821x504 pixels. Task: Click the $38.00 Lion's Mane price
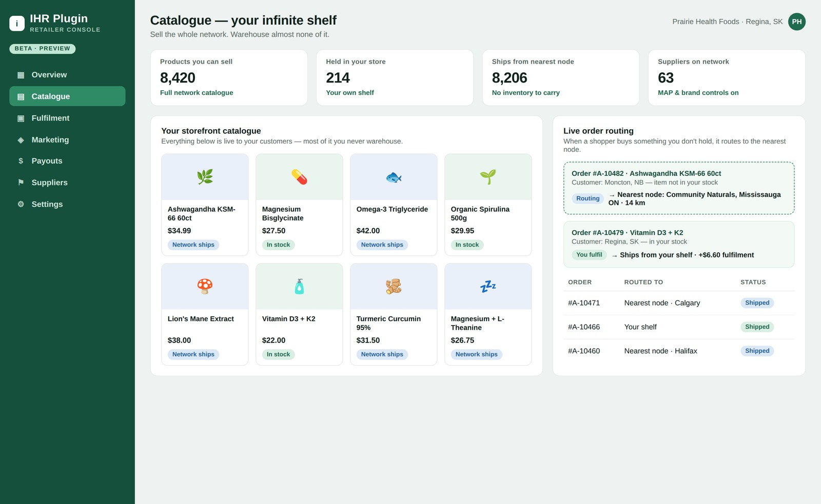click(179, 340)
